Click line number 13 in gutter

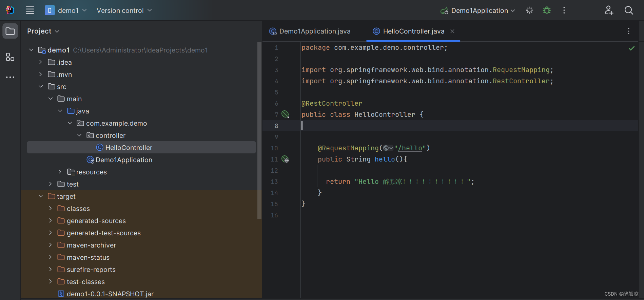pyautogui.click(x=274, y=181)
